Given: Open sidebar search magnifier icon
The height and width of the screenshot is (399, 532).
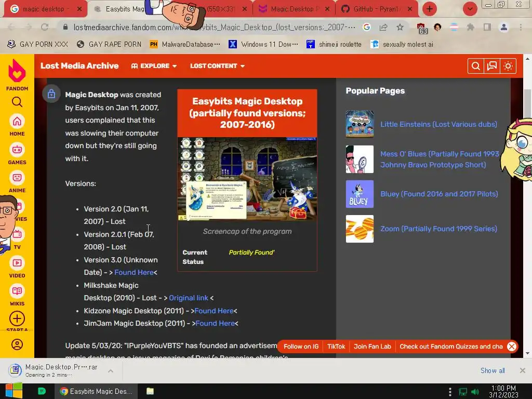Looking at the screenshot, I should [17, 102].
